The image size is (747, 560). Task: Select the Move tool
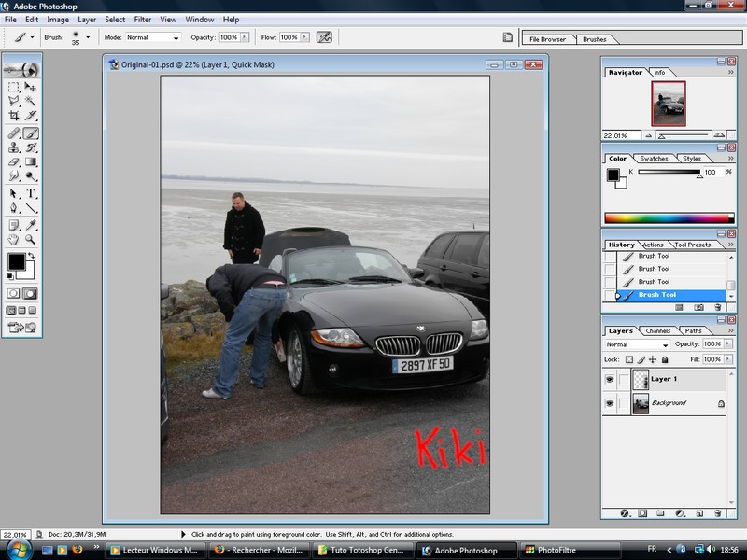click(31, 87)
